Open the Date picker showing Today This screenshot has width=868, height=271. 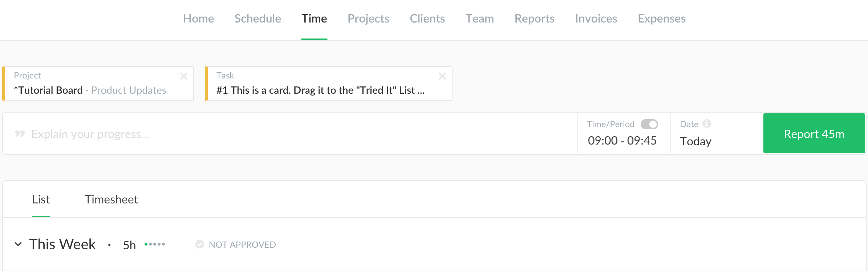(695, 141)
